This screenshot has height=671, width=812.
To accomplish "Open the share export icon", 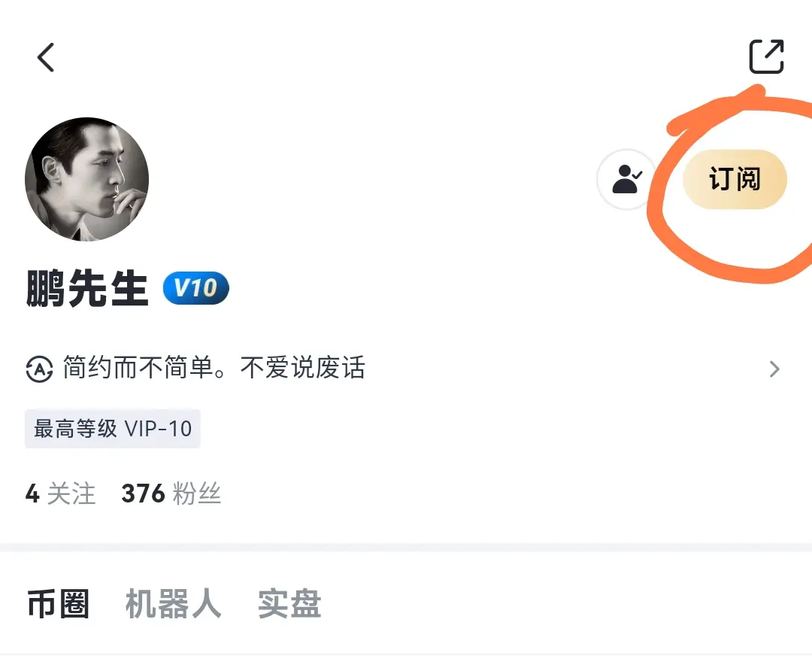I will [x=766, y=56].
